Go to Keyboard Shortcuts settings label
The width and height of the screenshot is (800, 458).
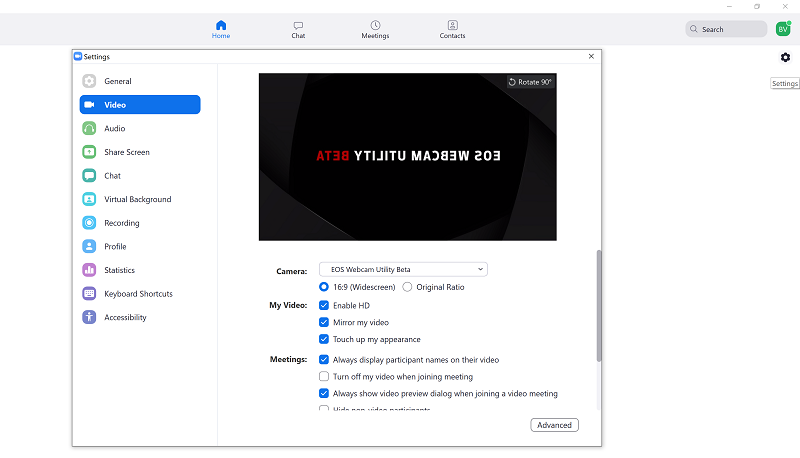[138, 294]
